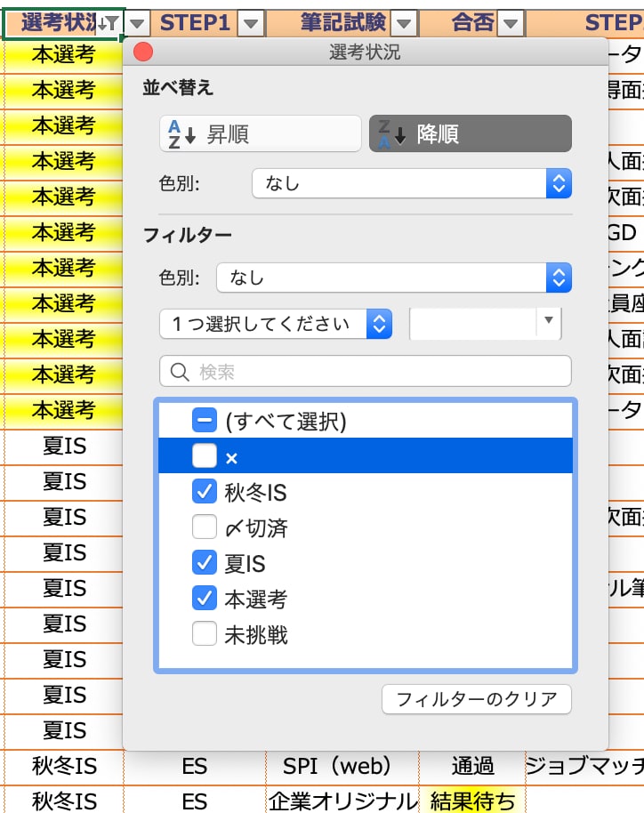
Task: Open the 選考状況 column filter button
Action: point(109,23)
